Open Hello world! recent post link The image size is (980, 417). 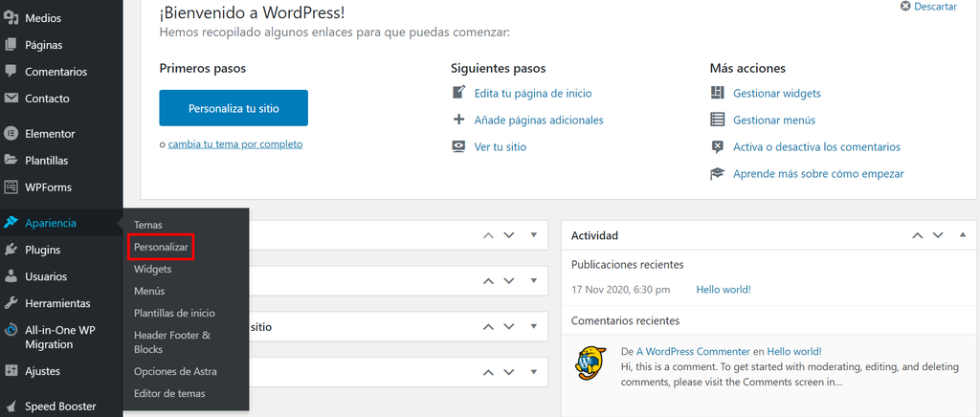click(724, 290)
